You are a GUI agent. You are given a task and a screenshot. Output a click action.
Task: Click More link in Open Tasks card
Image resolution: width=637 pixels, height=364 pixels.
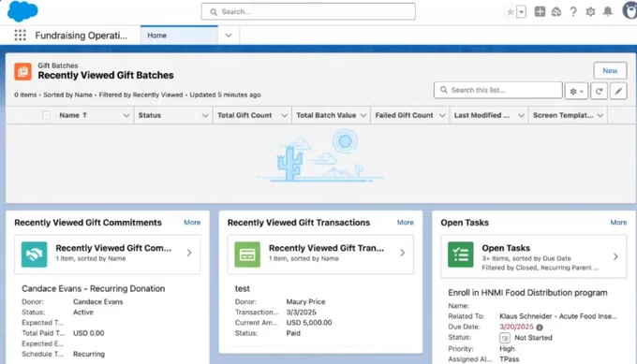coord(618,223)
